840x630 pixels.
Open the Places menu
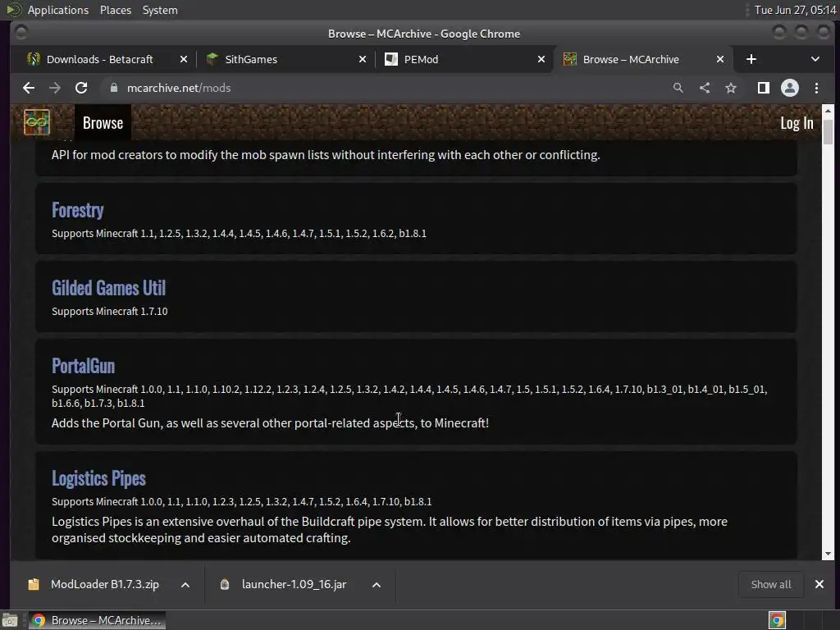point(115,10)
